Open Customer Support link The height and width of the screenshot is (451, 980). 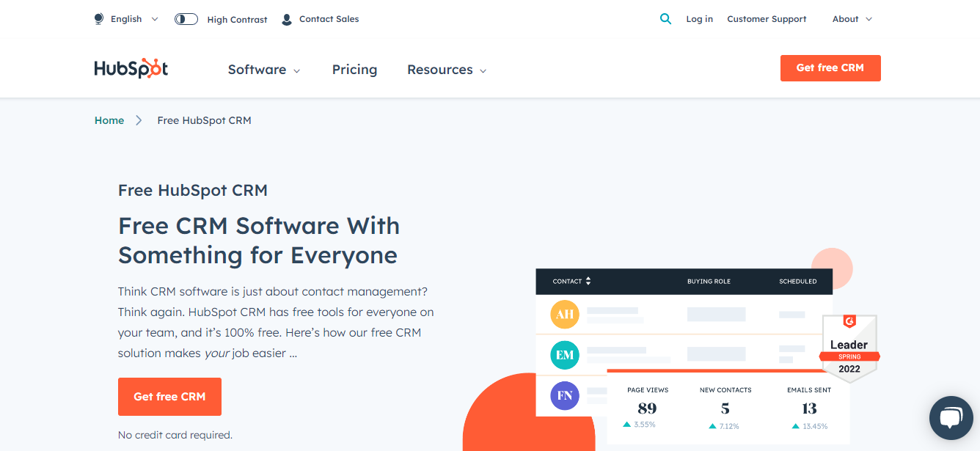[x=767, y=19]
